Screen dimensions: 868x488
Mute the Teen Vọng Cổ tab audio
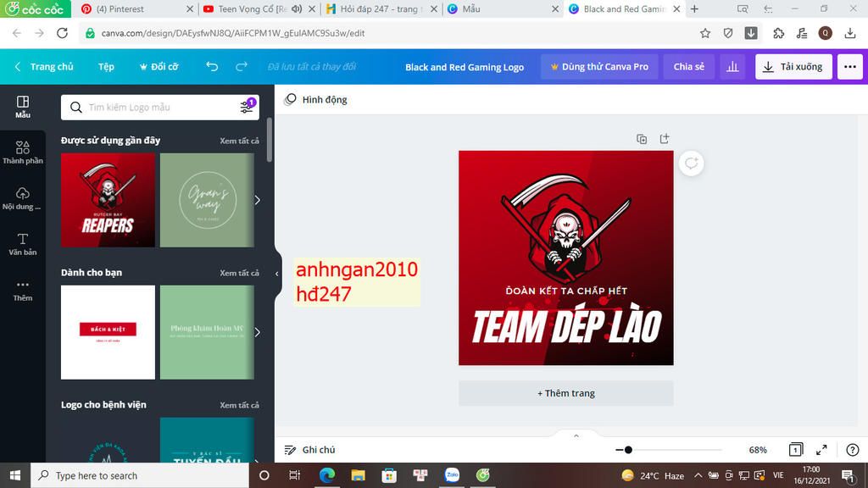[298, 8]
